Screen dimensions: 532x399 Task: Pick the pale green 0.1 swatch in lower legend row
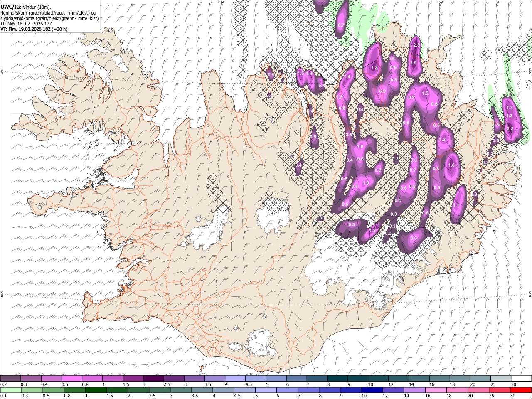pyautogui.click(x=11, y=390)
